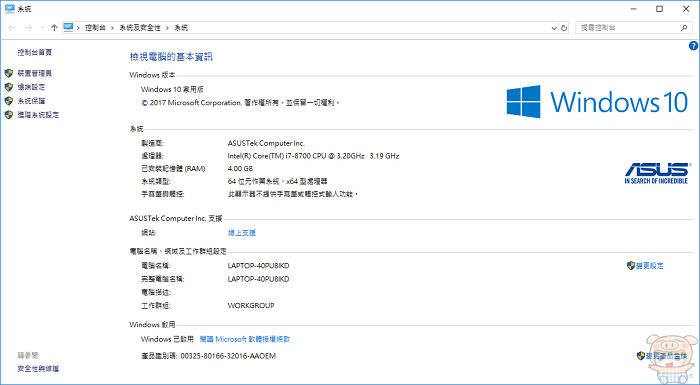Click shield icon beside 系統保護
The height and width of the screenshot is (385, 700).
click(x=8, y=100)
